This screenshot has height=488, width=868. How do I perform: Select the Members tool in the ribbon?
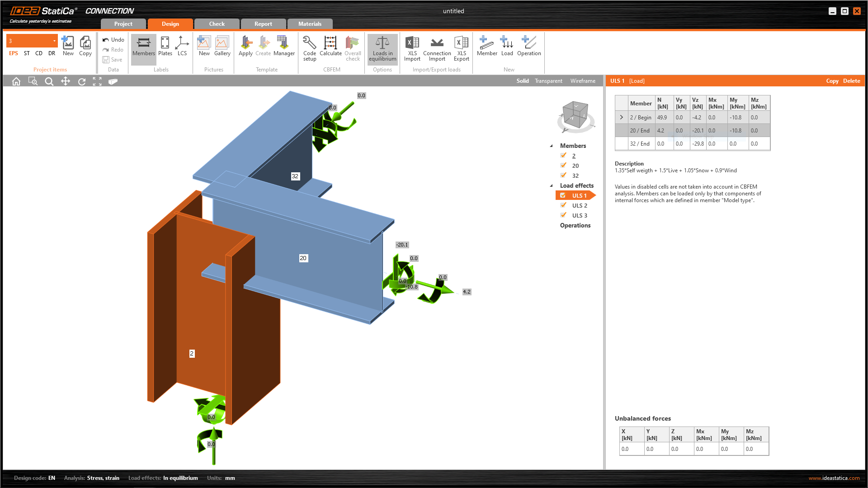pos(143,47)
